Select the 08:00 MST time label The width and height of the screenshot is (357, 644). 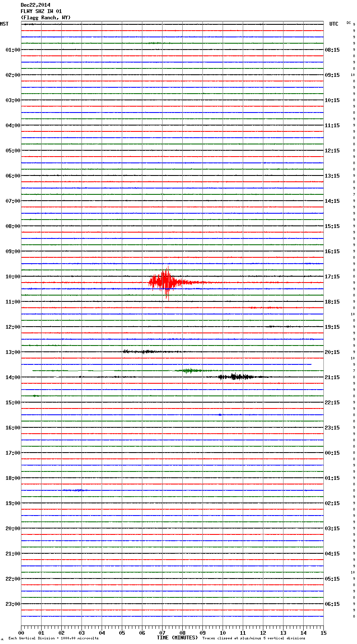click(13, 226)
